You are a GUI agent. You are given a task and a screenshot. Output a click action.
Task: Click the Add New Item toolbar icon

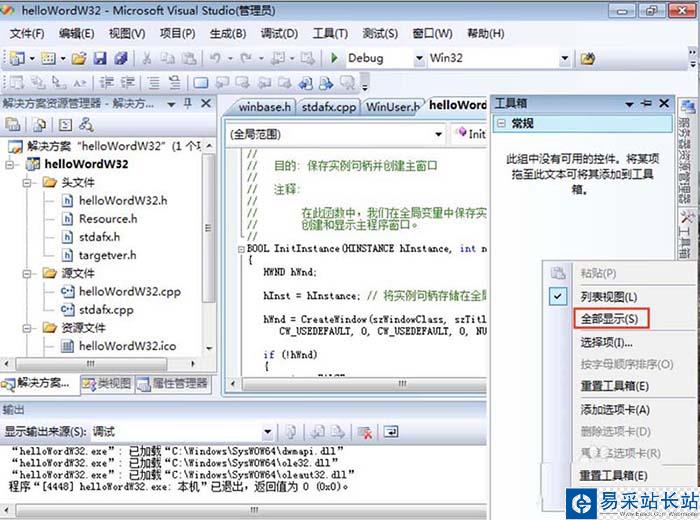(48, 58)
